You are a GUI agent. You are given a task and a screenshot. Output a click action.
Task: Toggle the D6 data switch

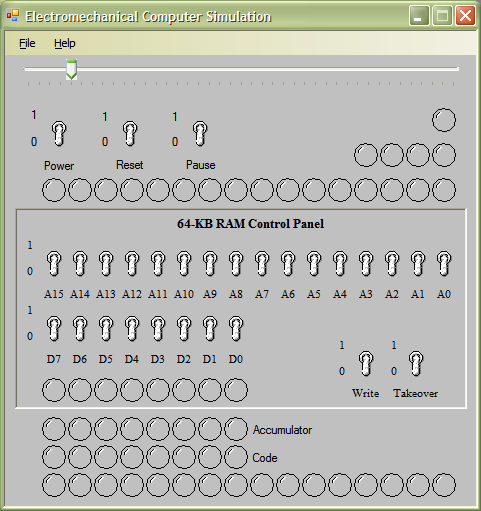tap(80, 328)
